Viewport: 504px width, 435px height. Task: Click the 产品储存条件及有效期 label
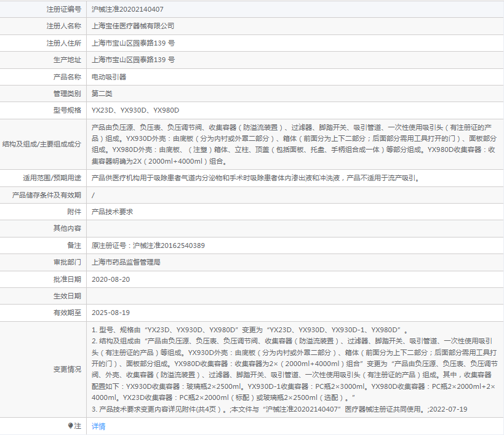47,195
